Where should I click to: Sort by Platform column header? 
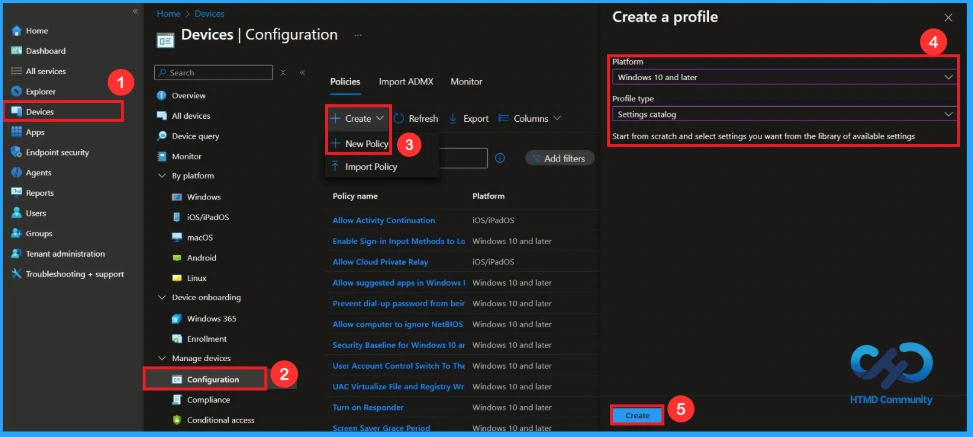[x=488, y=196]
